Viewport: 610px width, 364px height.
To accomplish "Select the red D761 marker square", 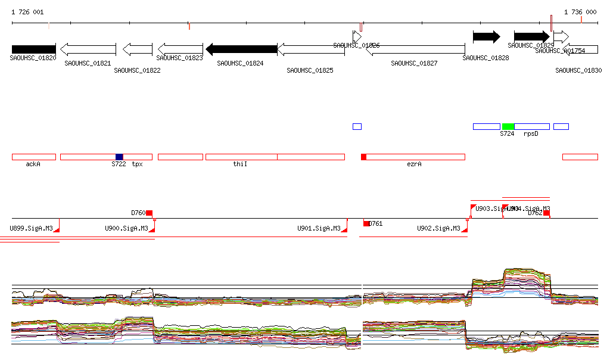I will pos(366,223).
